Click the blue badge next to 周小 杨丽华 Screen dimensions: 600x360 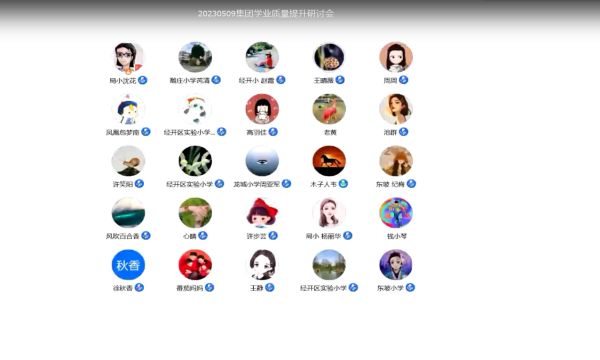347,236
